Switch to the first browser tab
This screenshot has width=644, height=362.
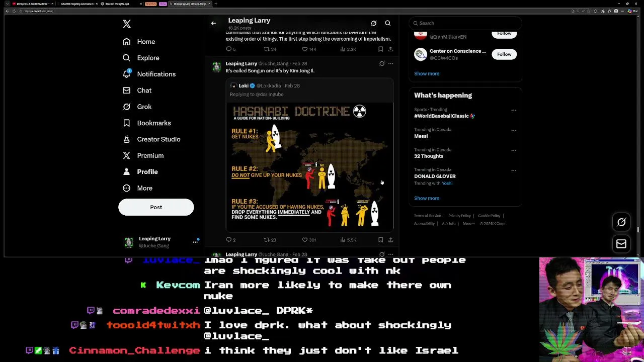(x=33, y=4)
